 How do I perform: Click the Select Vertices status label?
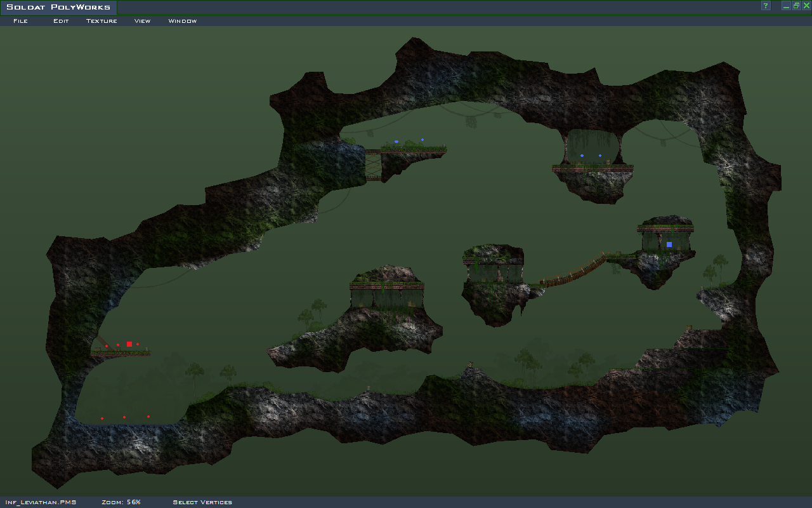pyautogui.click(x=202, y=502)
